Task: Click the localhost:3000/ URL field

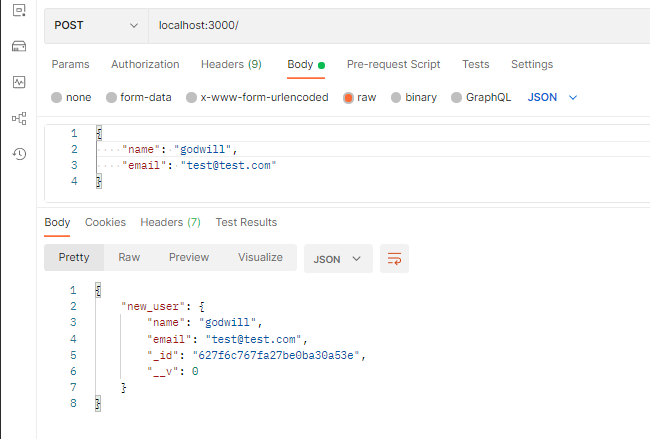Action: (399, 25)
